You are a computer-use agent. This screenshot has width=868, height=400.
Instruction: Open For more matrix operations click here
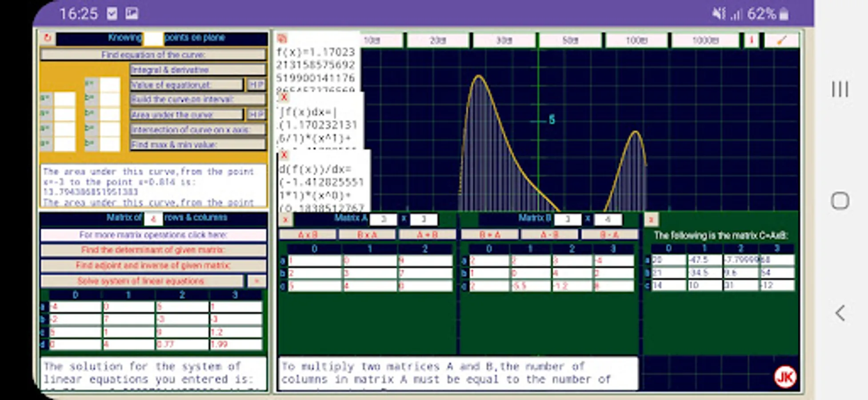153,235
